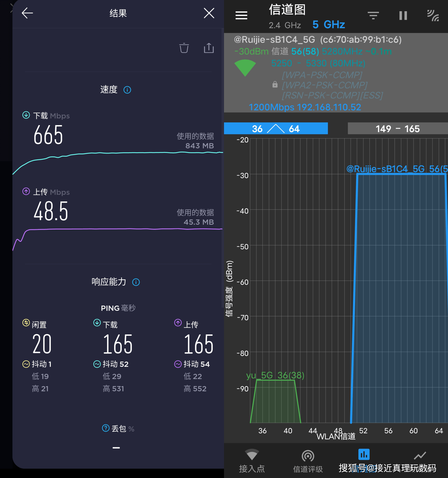The height and width of the screenshot is (478, 448).
Task: Open the filter icon in channel graph
Action: [373, 16]
